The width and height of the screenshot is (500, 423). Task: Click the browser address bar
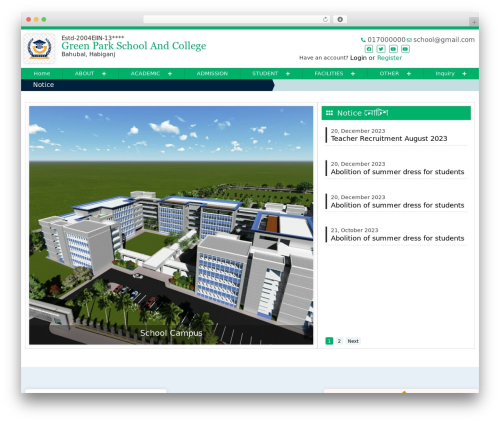coord(236,19)
